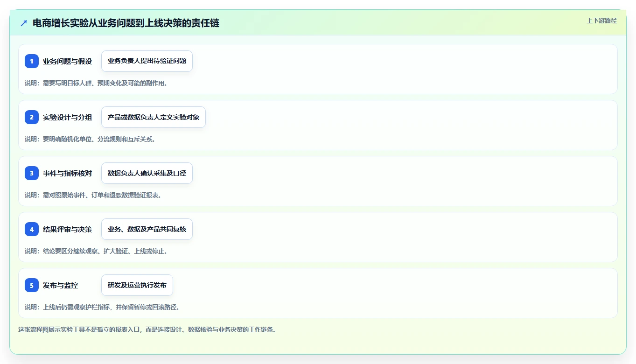Click step number 5 badge
Viewport: 636px width, 364px height.
32,285
